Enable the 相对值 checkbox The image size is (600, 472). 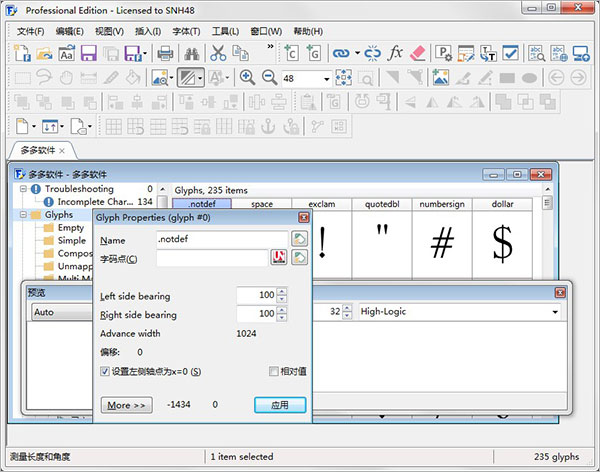pyautogui.click(x=273, y=372)
